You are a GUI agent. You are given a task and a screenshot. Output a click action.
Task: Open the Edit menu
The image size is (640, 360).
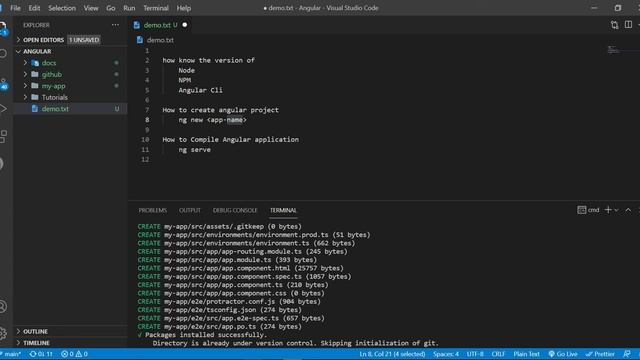[34, 8]
